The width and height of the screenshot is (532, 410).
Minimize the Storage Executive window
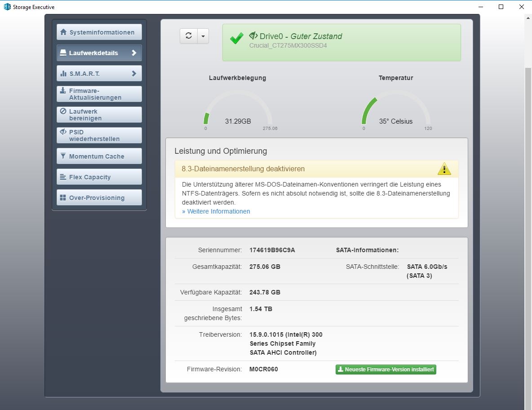pyautogui.click(x=480, y=7)
